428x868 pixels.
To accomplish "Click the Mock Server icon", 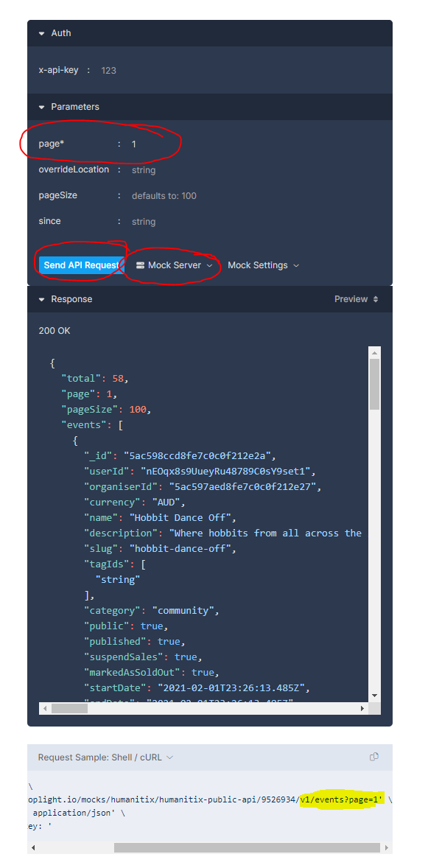I will click(x=140, y=265).
